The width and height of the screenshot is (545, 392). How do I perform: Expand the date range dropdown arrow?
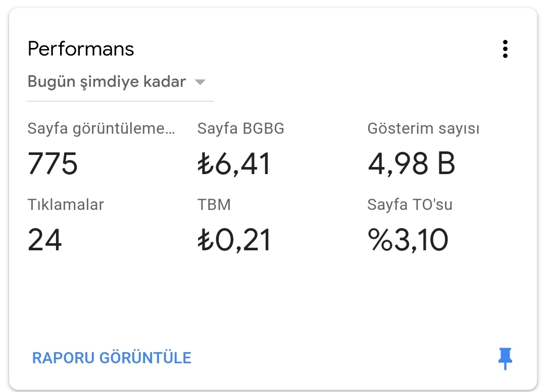200,82
